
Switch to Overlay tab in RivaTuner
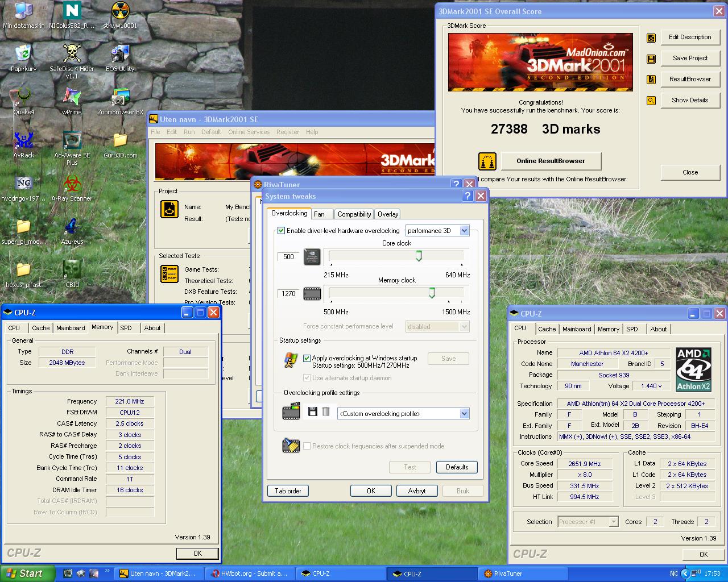coord(388,214)
